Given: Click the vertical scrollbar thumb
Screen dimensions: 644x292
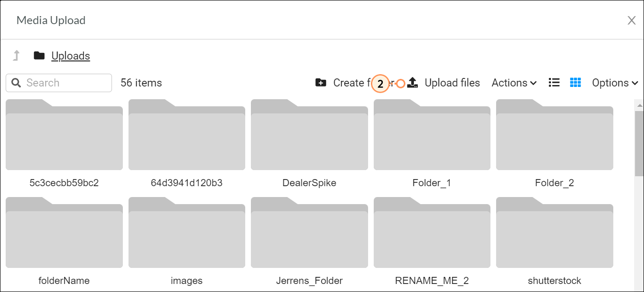Looking at the screenshot, I should (639, 142).
